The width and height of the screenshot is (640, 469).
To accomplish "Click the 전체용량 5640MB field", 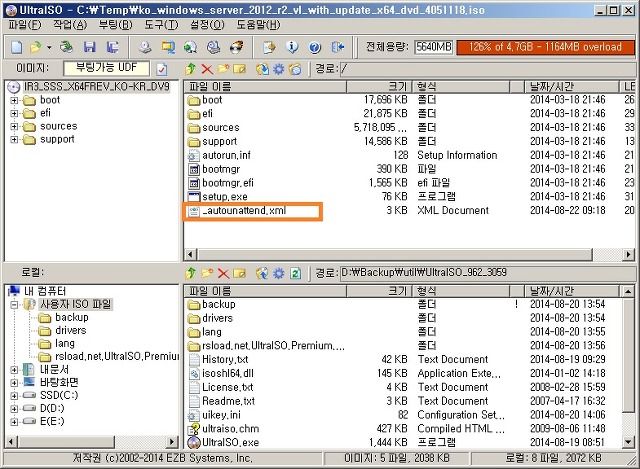I will (433, 47).
